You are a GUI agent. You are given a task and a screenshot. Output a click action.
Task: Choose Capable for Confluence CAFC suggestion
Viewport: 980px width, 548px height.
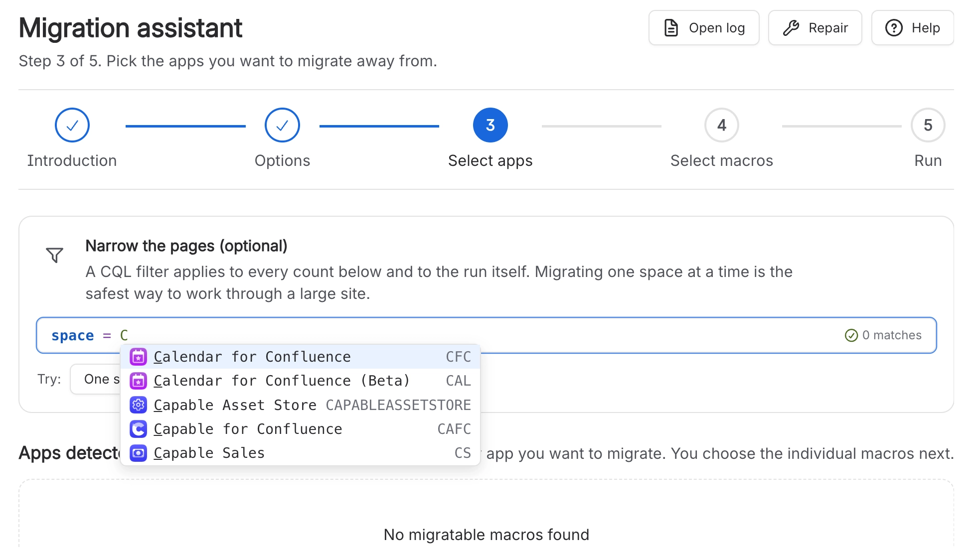(x=300, y=429)
